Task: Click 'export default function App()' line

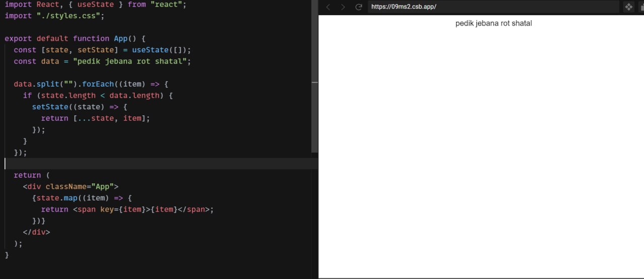Action: [x=75, y=39]
